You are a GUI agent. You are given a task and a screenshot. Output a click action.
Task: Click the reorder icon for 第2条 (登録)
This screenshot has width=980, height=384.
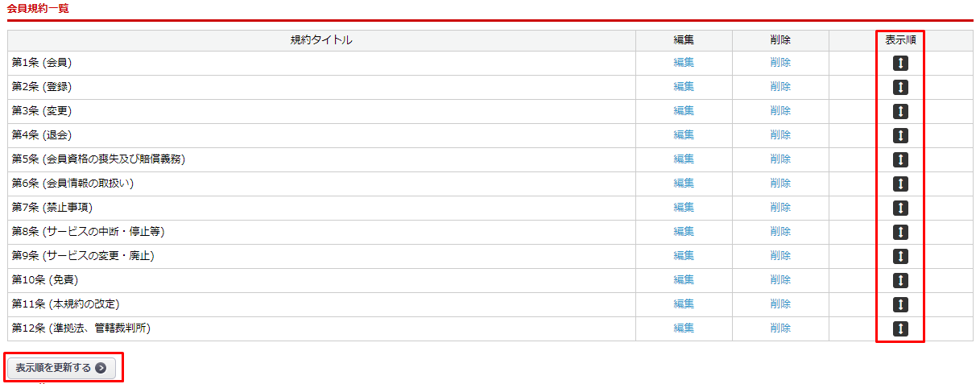coord(900,88)
